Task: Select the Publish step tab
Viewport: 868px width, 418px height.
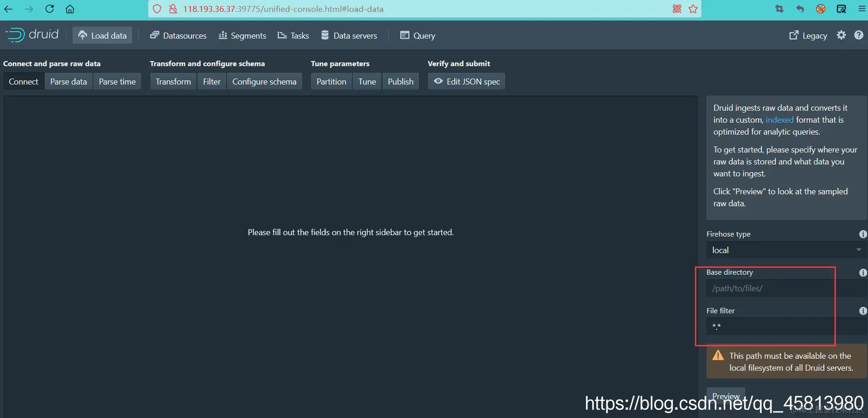Action: pos(401,81)
